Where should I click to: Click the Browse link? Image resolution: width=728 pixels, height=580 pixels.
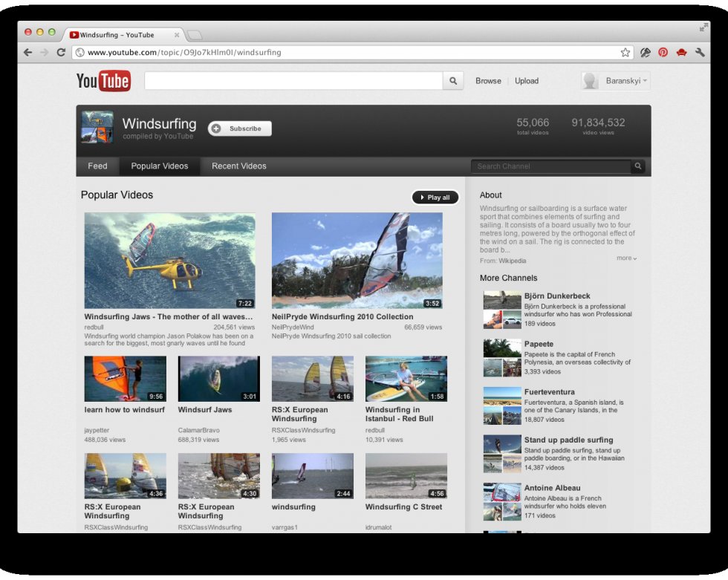(488, 81)
